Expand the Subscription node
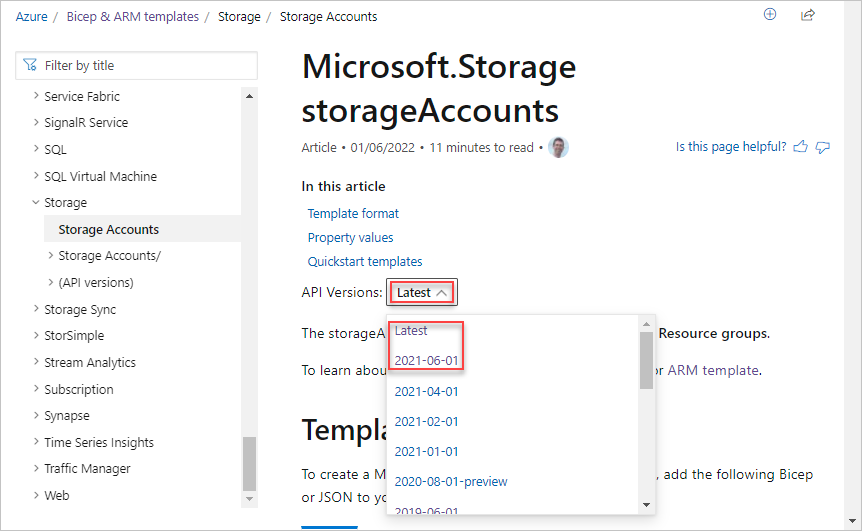This screenshot has height=531, width=862. [36, 389]
